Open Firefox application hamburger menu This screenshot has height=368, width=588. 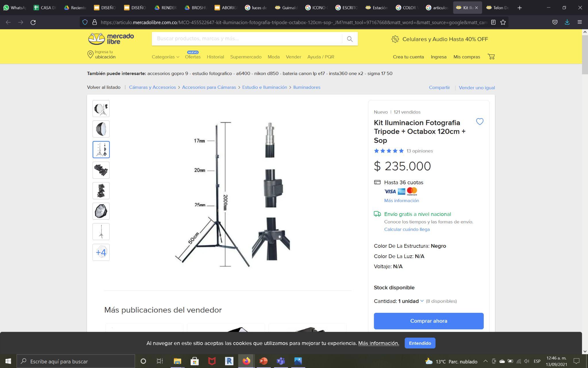pos(579,22)
